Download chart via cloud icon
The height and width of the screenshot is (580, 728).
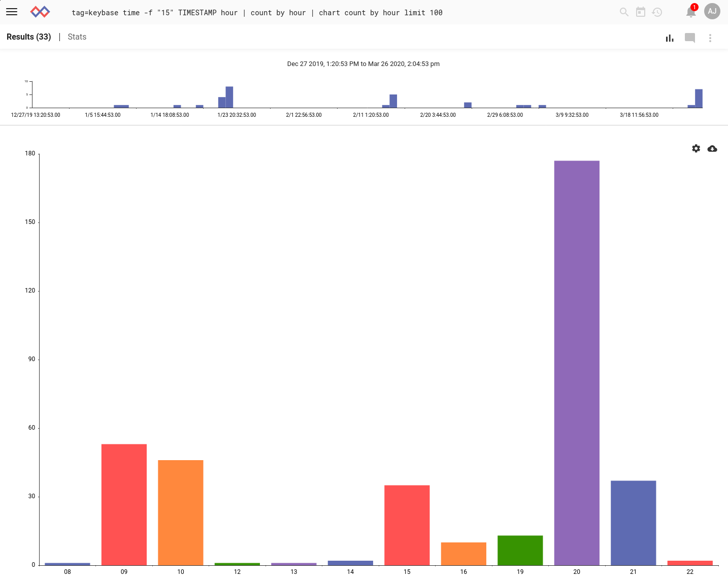(x=712, y=148)
